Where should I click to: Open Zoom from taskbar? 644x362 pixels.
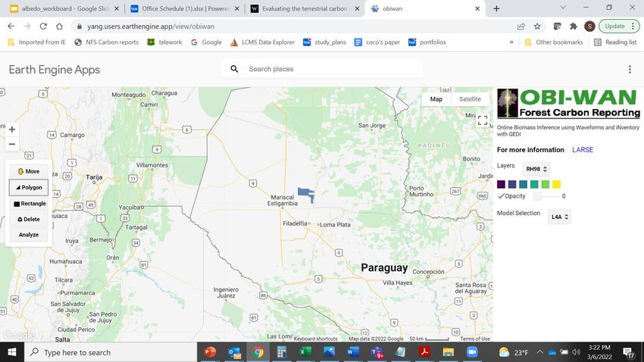coord(472,352)
